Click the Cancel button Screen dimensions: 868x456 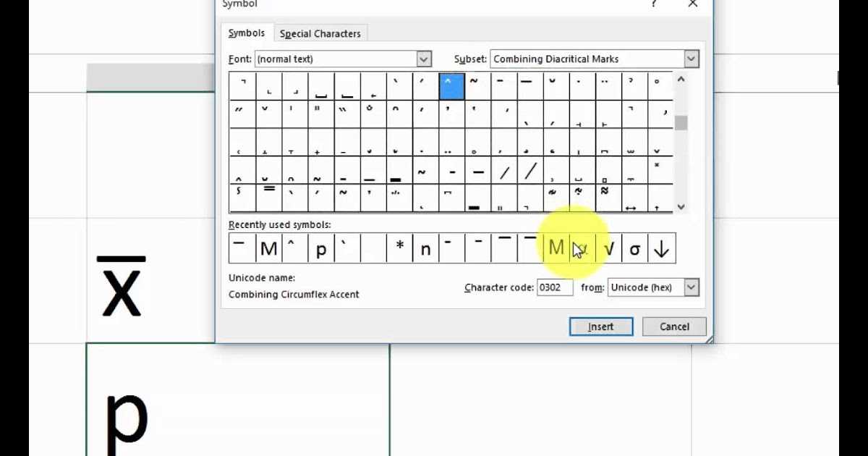click(x=674, y=326)
